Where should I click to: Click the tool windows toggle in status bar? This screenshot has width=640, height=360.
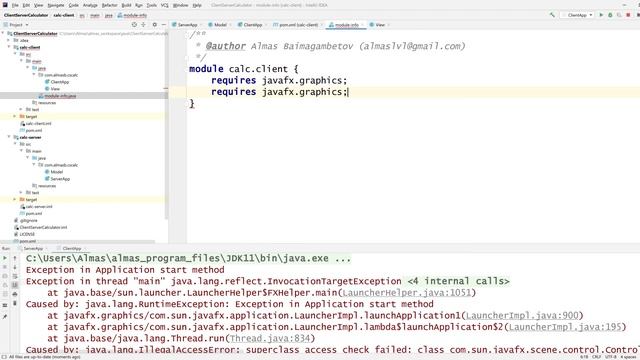point(4,357)
